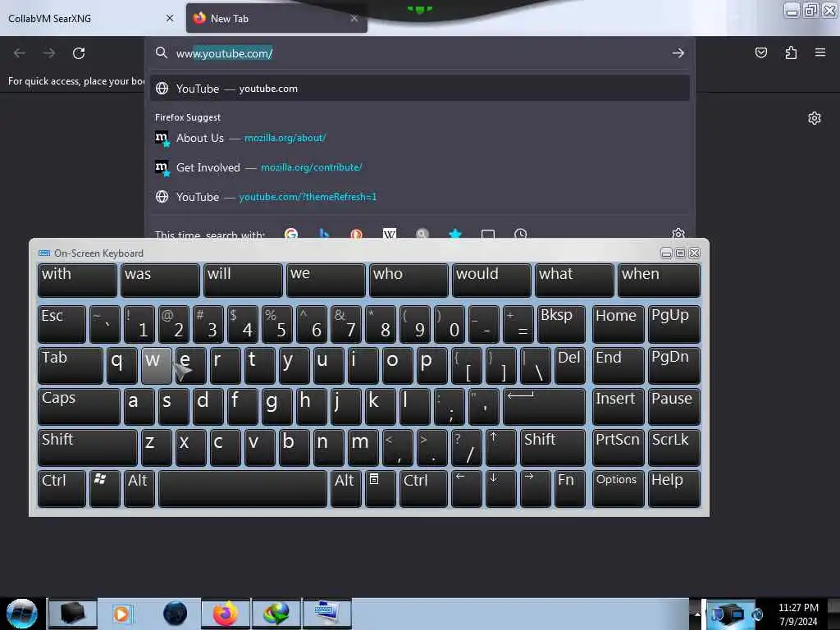Open On-Screen Keyboard taskbar icon
The image size is (840, 630).
pyautogui.click(x=327, y=614)
